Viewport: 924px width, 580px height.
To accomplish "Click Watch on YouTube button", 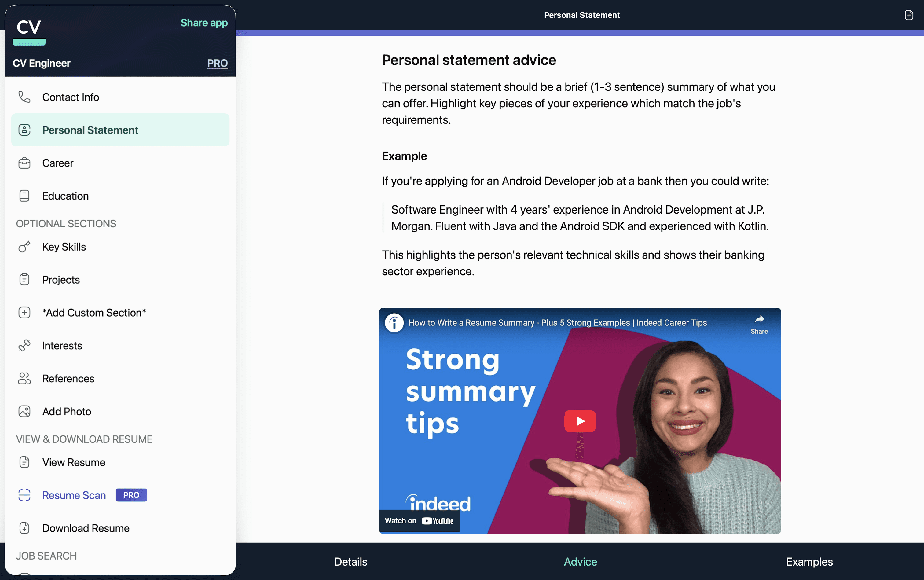I will point(419,520).
